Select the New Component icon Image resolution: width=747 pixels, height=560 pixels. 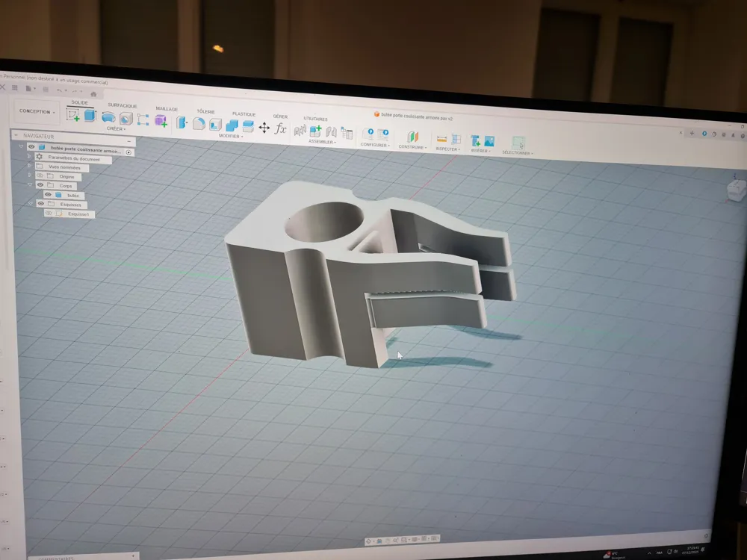315,131
